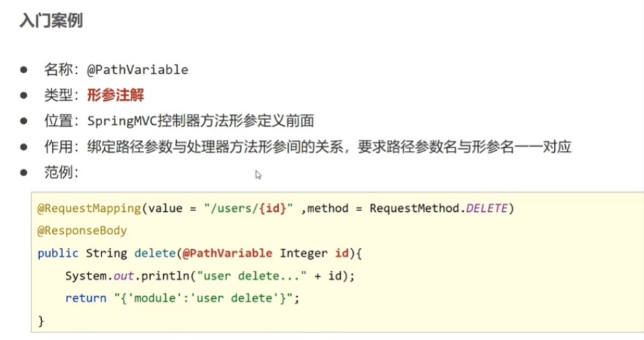Click the bullet before 范例
The image size is (644, 340).
coord(24,173)
